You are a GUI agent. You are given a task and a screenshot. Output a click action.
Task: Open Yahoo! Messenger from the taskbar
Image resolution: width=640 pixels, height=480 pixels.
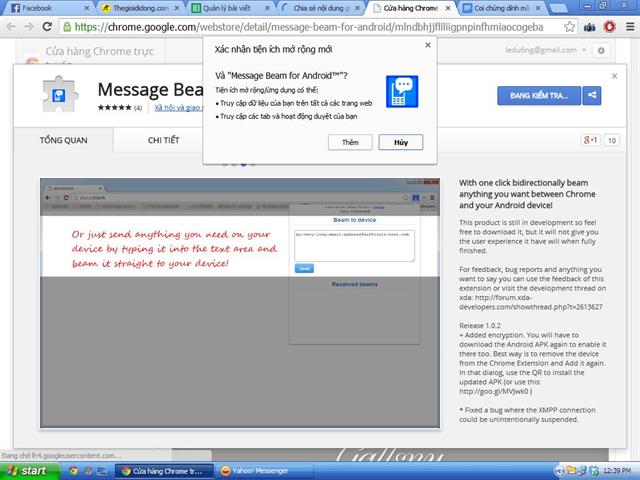click(265, 471)
